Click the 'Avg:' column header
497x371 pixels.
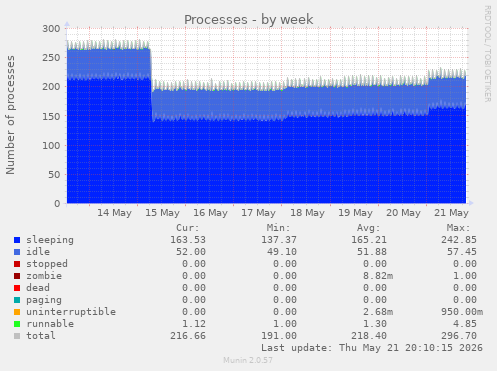click(368, 228)
